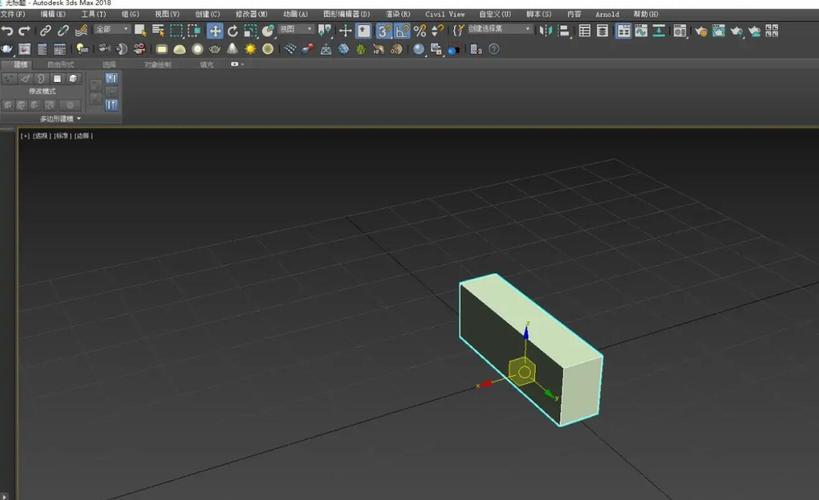The height and width of the screenshot is (500, 819).
Task: Open the 创建选择集 named selection dropdown
Action: 499,29
